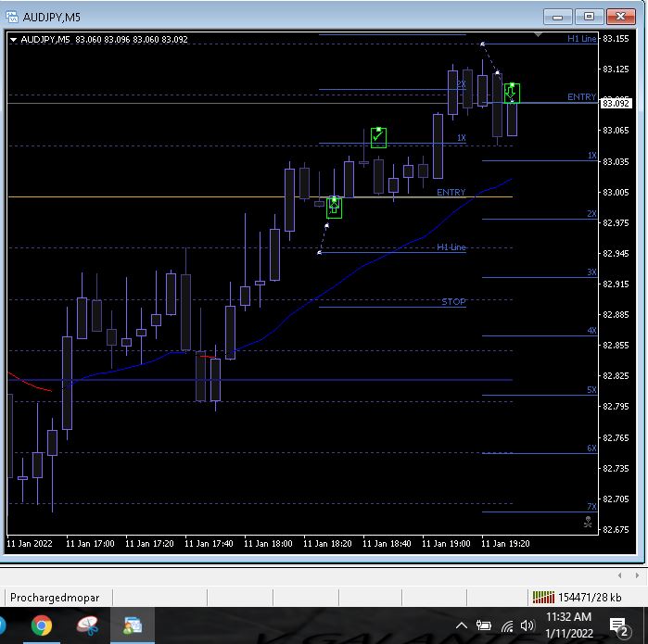Open Google Chrome from the taskbar

click(x=42, y=625)
